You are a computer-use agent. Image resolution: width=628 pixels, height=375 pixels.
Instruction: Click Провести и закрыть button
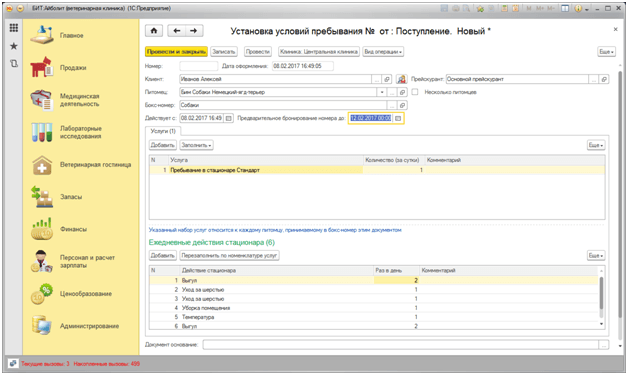coord(176,52)
